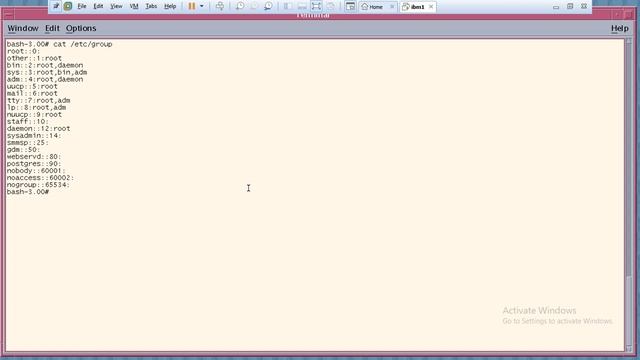Open the VMware File menu
This screenshot has height=360, width=640.
click(x=82, y=6)
